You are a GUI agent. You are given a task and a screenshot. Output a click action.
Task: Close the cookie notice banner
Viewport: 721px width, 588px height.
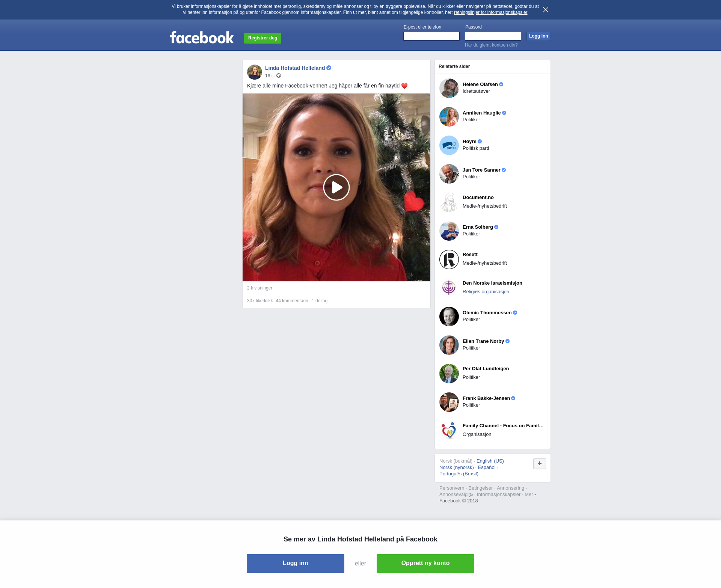pyautogui.click(x=546, y=10)
